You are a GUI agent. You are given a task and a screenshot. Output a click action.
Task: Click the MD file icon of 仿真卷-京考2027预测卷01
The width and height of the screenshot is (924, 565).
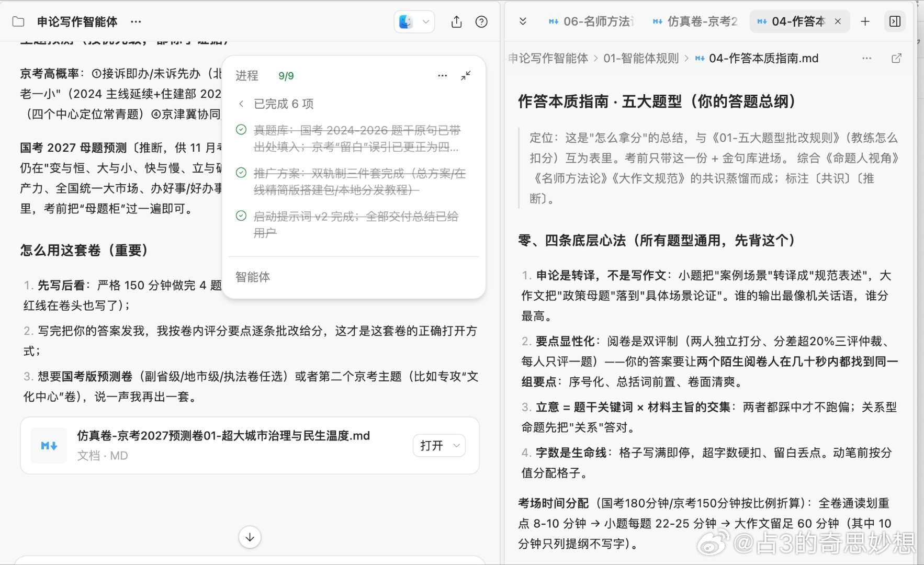(49, 446)
